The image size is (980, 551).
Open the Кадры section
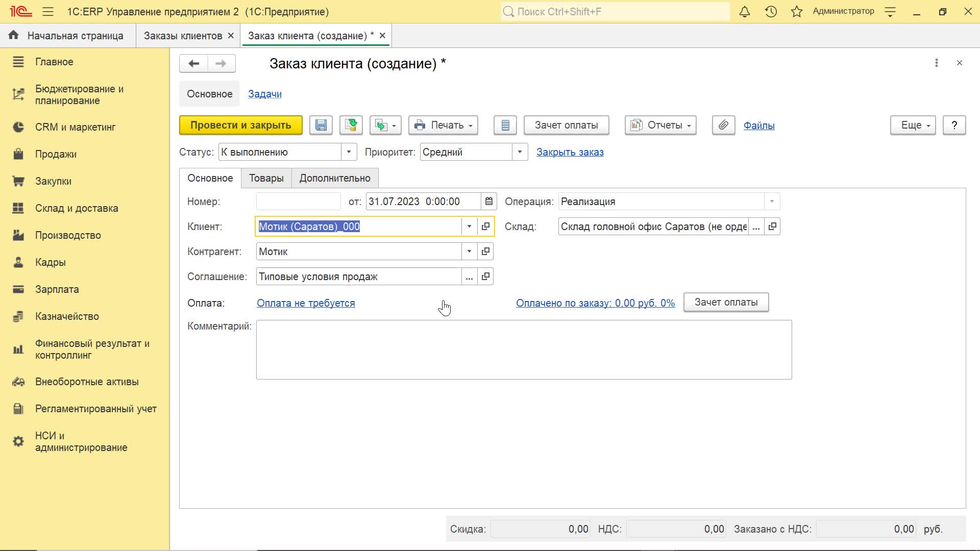coord(50,262)
